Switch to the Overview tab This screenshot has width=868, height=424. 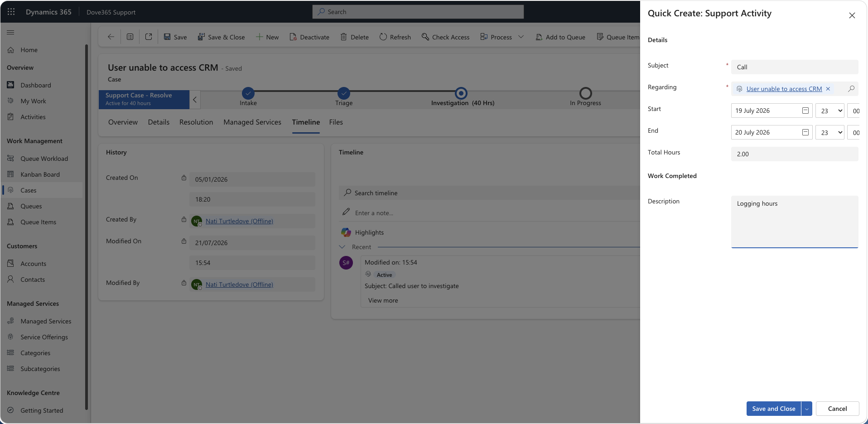click(x=123, y=122)
